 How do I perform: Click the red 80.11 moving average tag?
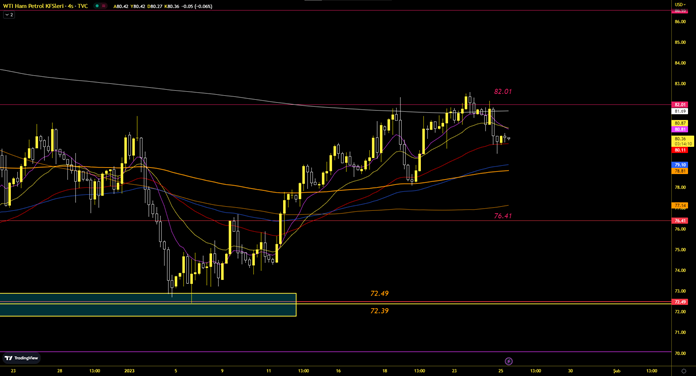(680, 150)
